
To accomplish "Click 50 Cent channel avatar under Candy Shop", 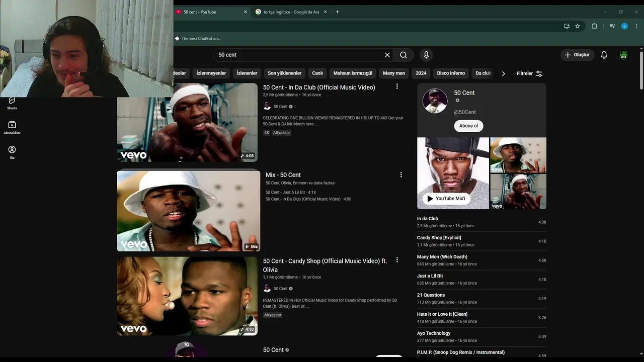I will (x=267, y=289).
